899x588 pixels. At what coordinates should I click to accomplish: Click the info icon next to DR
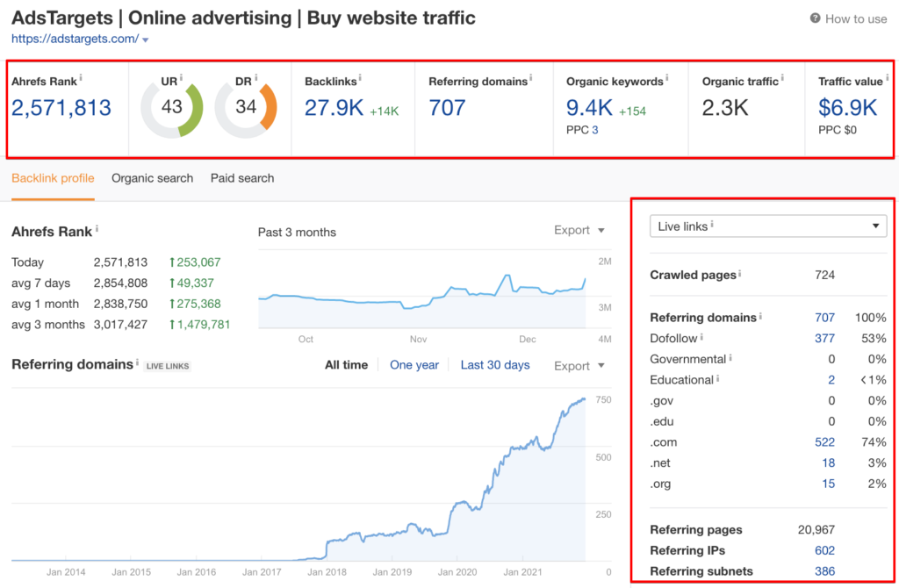[x=255, y=77]
